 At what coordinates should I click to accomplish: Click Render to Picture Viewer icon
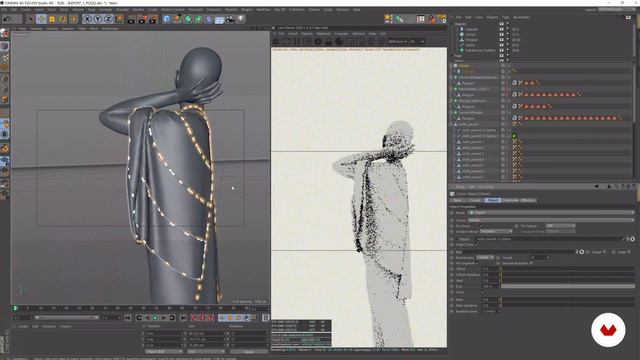(142, 19)
